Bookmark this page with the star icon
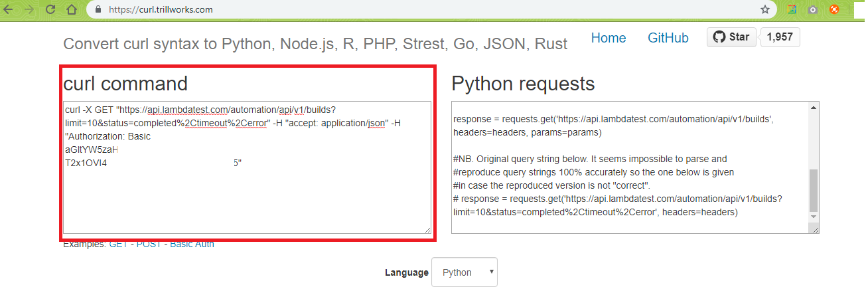868x291 pixels. [765, 10]
